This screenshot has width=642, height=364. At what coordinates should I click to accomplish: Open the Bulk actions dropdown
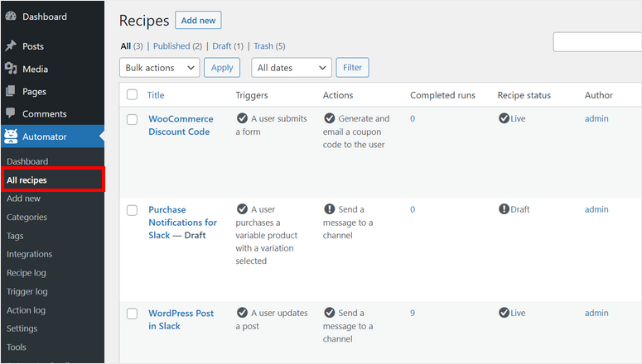(x=159, y=68)
